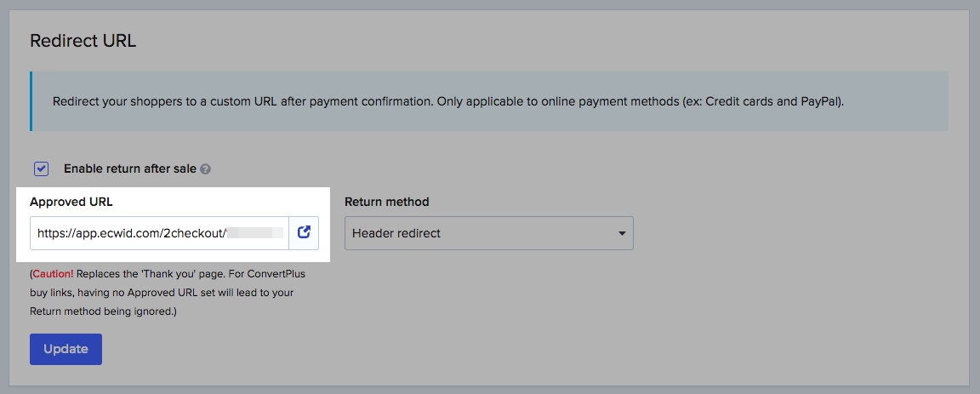Uncheck the Enable return after sale checkbox
980x394 pixels.
tap(42, 168)
